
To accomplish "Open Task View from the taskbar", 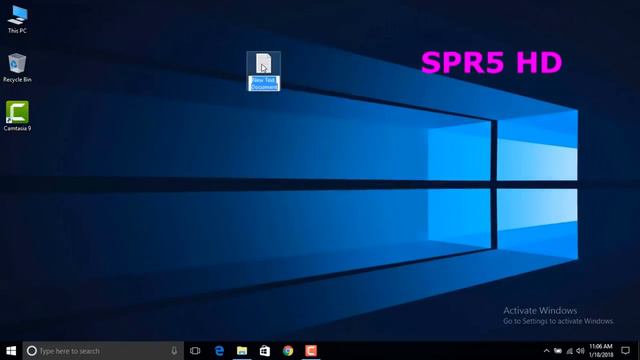I will click(195, 351).
